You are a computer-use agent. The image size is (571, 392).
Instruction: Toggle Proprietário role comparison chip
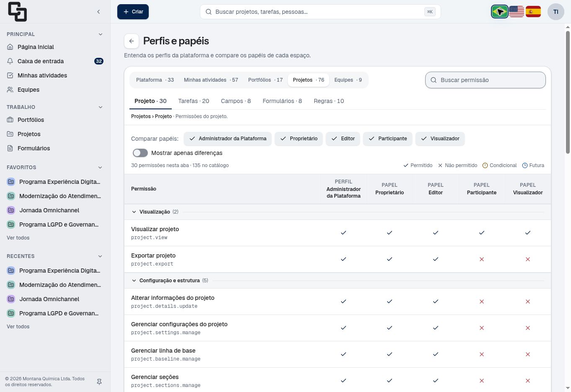[299, 139]
